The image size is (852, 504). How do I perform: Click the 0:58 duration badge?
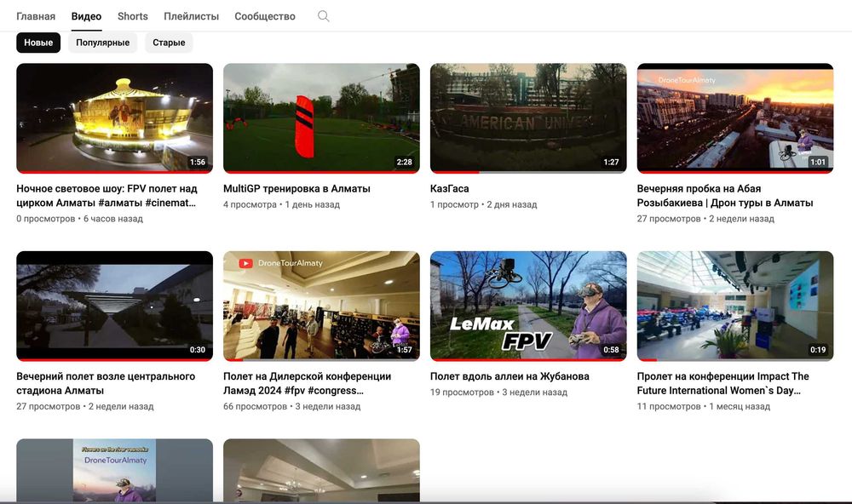[x=611, y=350]
